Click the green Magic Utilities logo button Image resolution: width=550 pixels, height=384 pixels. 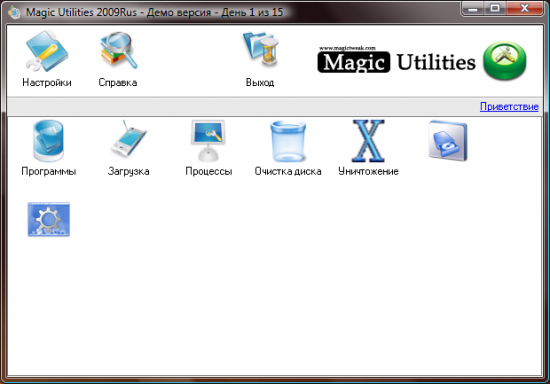click(x=505, y=61)
